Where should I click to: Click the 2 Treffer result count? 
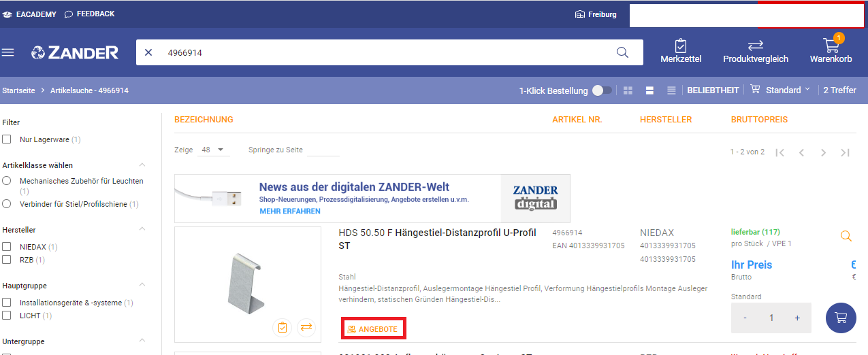[x=839, y=90]
